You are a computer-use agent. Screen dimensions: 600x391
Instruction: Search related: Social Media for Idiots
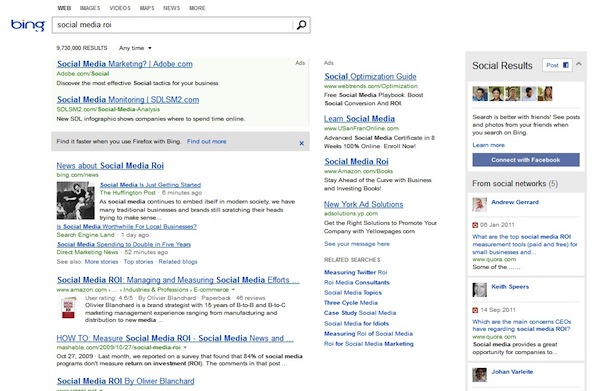click(x=356, y=324)
